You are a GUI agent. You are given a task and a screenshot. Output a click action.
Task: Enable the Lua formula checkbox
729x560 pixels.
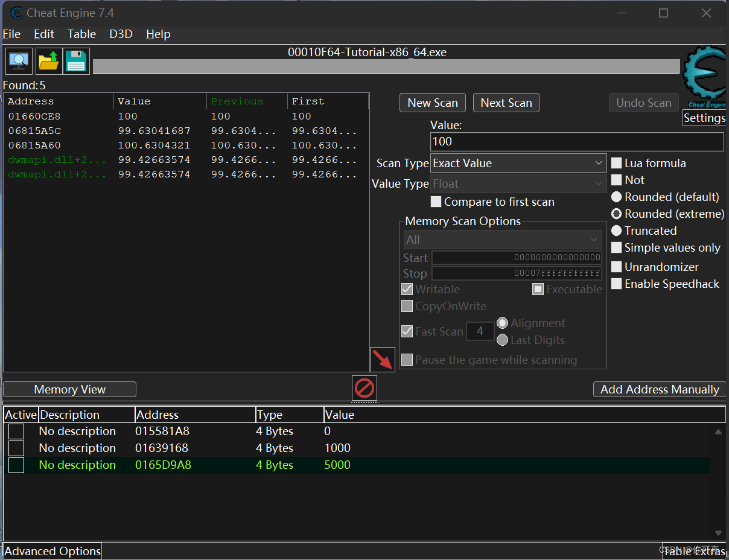617,163
